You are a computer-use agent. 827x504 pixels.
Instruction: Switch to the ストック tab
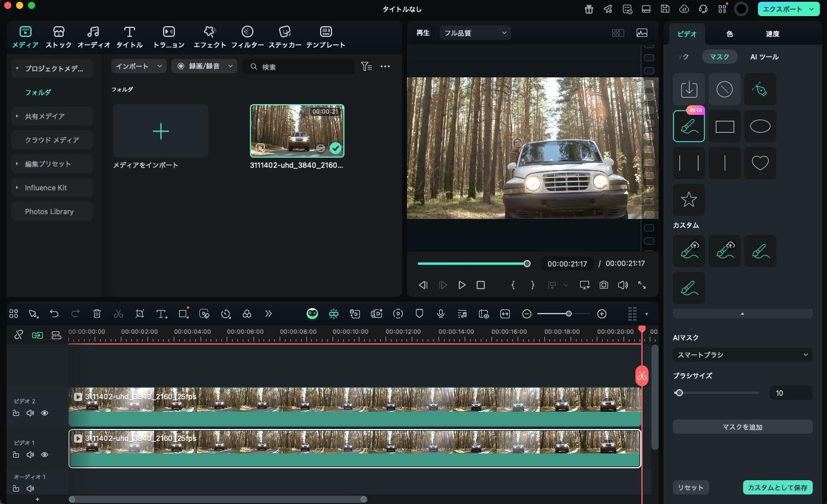click(58, 37)
